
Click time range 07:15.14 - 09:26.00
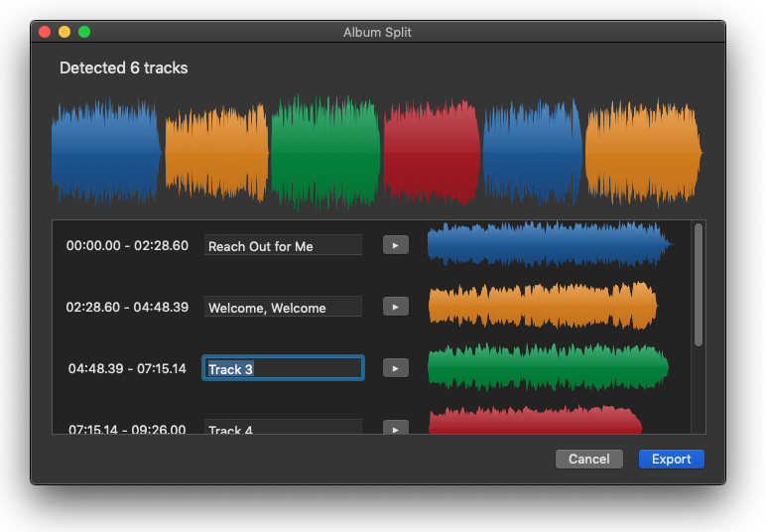click(x=127, y=429)
